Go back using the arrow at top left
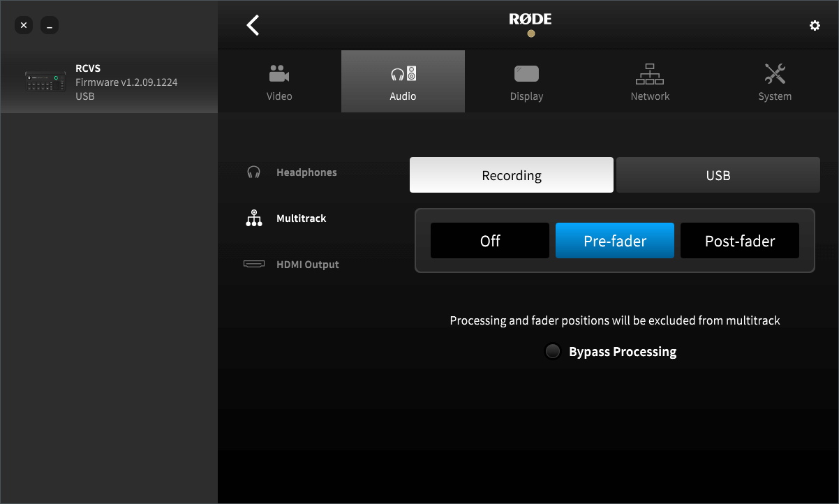Image resolution: width=839 pixels, height=504 pixels. click(x=252, y=24)
